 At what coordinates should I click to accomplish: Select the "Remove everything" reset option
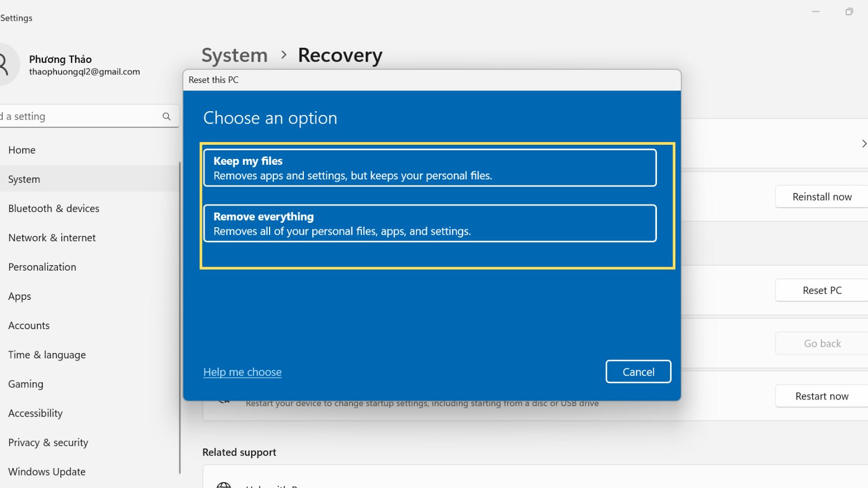(x=430, y=223)
